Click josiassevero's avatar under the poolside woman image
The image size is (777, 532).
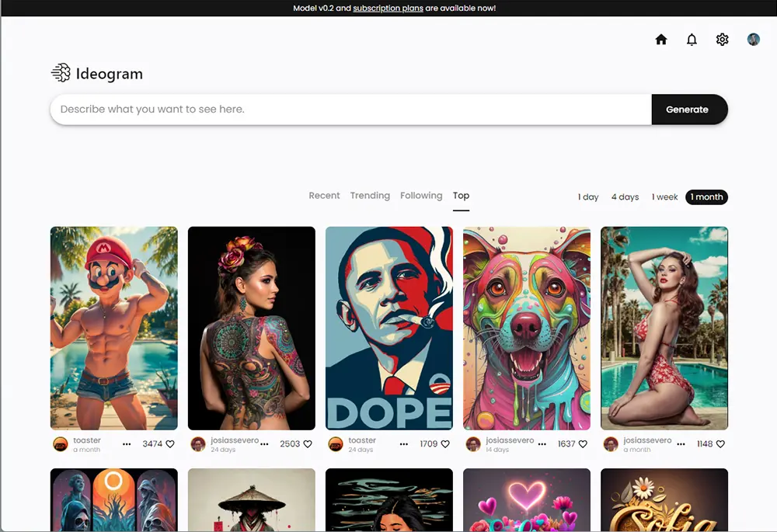pos(611,443)
